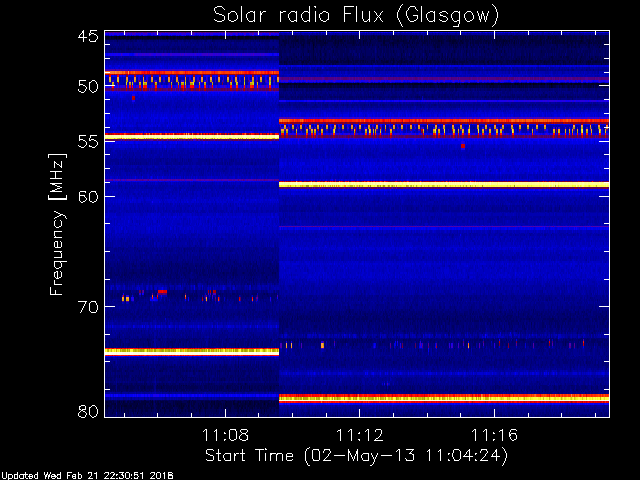Click the x-axis time label 11:08
This screenshot has height=480, width=640.
(x=225, y=435)
